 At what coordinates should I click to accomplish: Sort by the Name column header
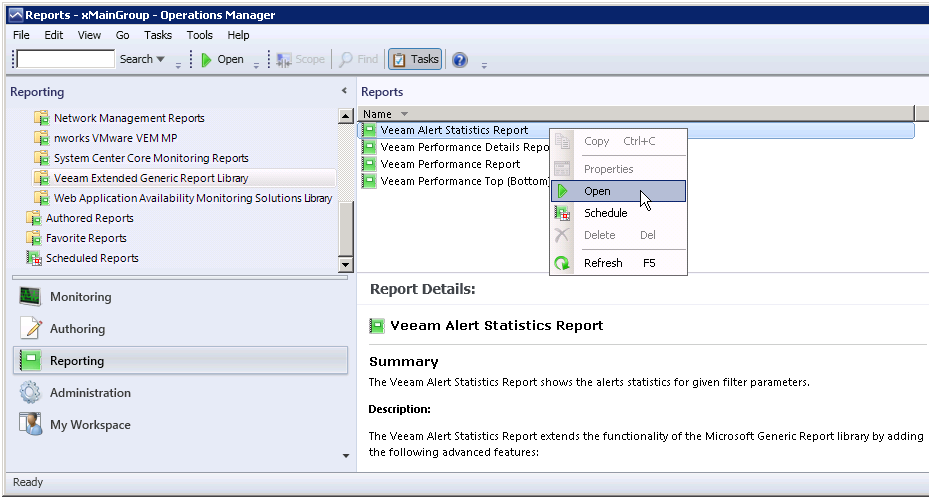click(x=378, y=114)
